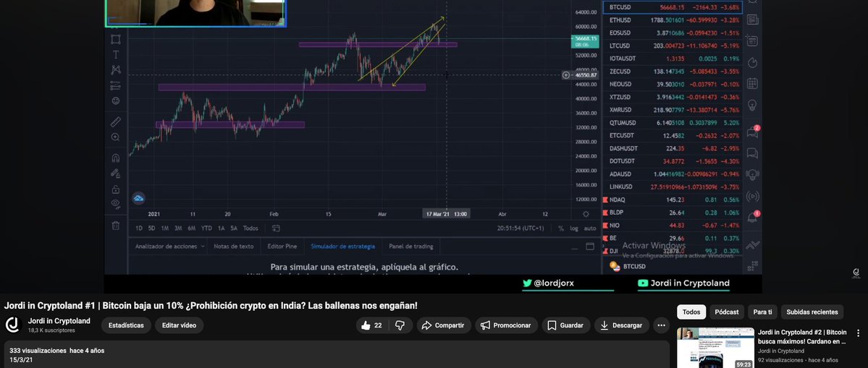This screenshot has width=868, height=368.
Task: Expand the Analizador de acciones dropdown chevron
Action: coord(203,247)
